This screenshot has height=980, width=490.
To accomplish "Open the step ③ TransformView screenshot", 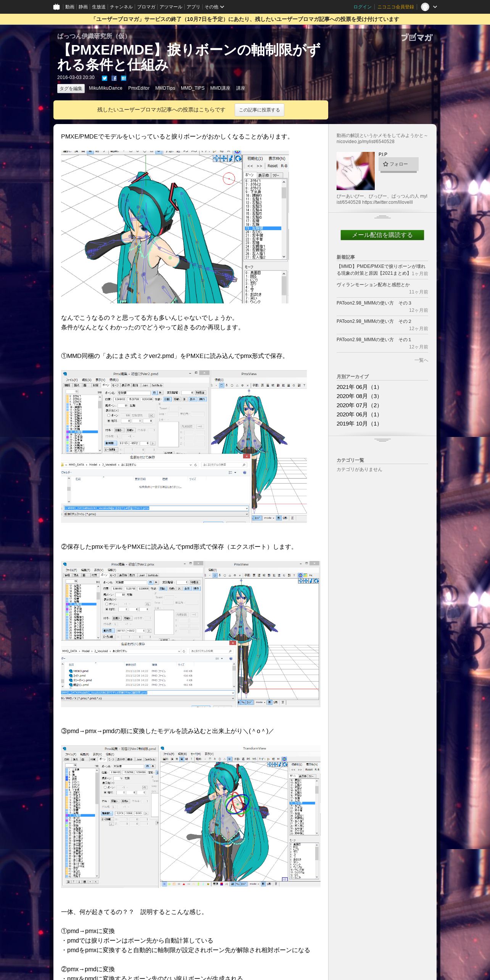I will [x=191, y=816].
